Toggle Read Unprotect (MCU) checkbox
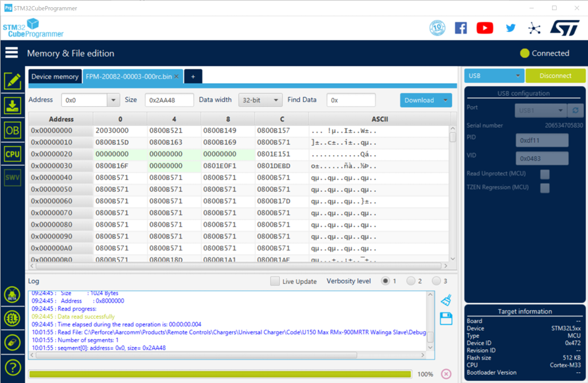 (x=545, y=174)
